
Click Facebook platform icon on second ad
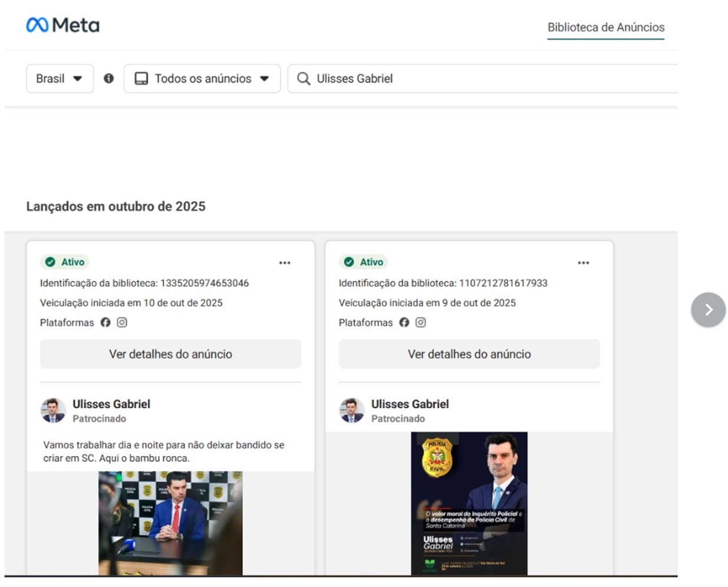tap(404, 322)
